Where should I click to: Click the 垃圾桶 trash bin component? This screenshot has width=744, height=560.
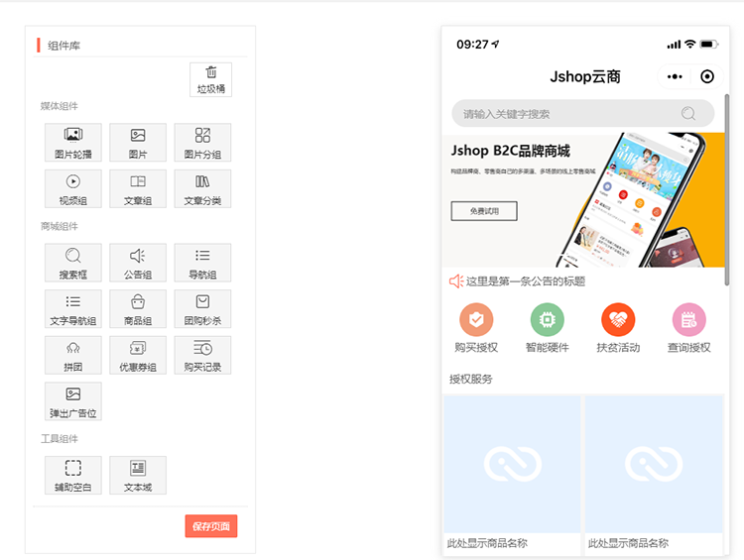(x=210, y=79)
